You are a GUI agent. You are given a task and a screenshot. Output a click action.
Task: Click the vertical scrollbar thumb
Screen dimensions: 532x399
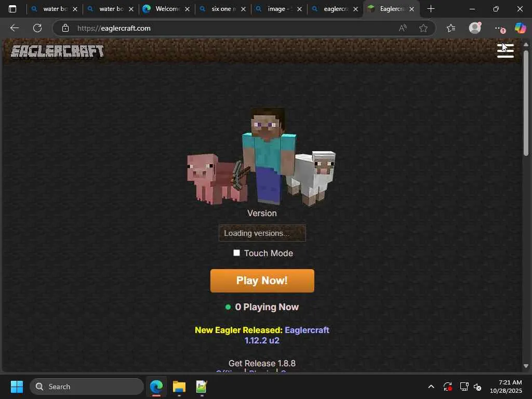click(526, 103)
